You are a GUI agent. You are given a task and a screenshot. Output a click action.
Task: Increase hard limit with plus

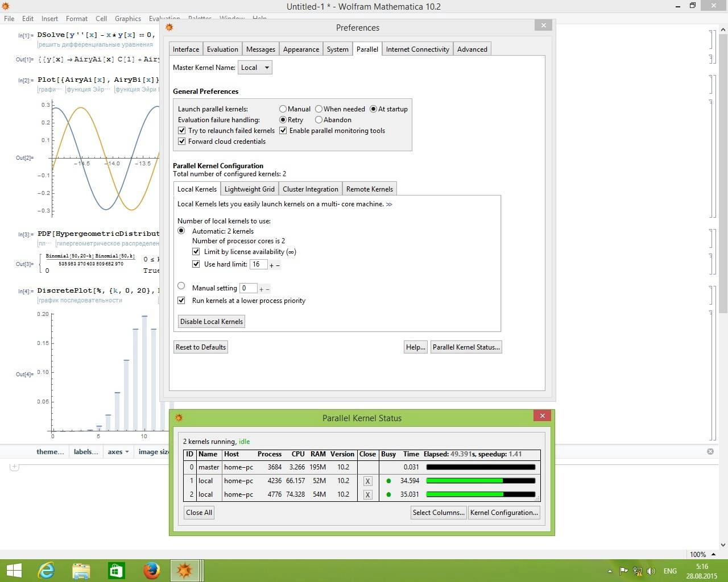pos(271,265)
